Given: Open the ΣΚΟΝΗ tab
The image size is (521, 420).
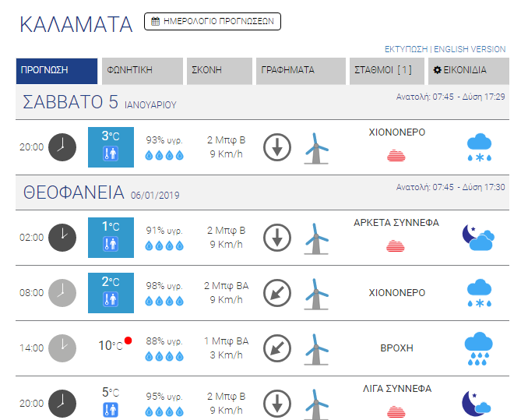Looking at the screenshot, I should click(x=220, y=71).
